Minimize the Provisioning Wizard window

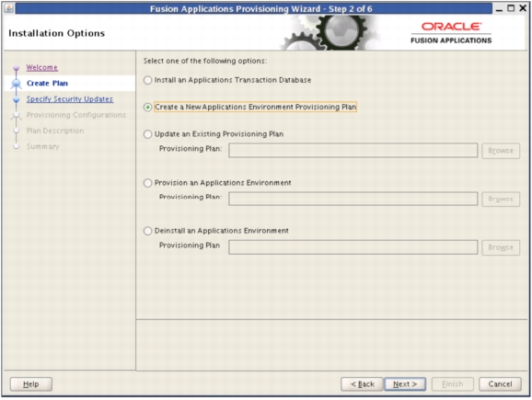click(x=499, y=9)
